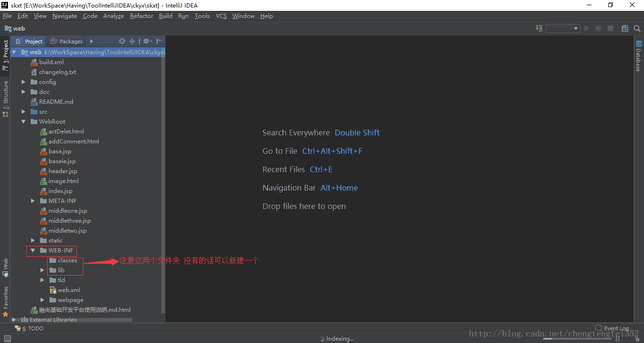Expand the config folder

(x=24, y=82)
